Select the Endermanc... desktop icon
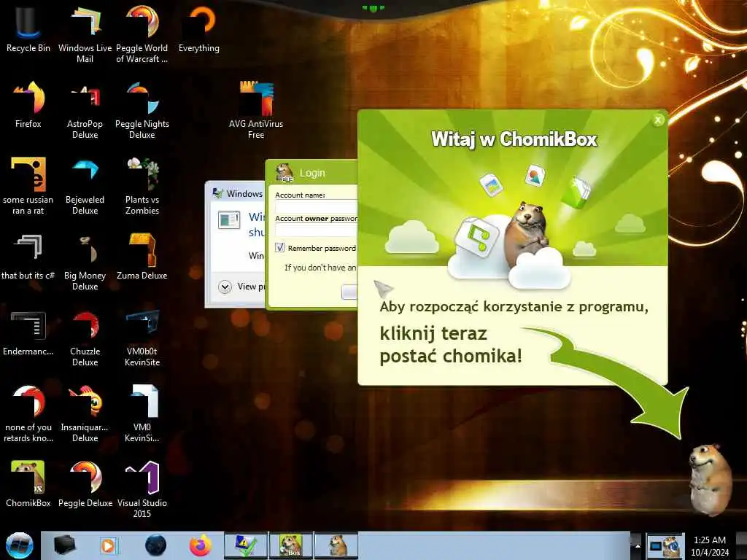This screenshot has width=747, height=560. tap(28, 332)
